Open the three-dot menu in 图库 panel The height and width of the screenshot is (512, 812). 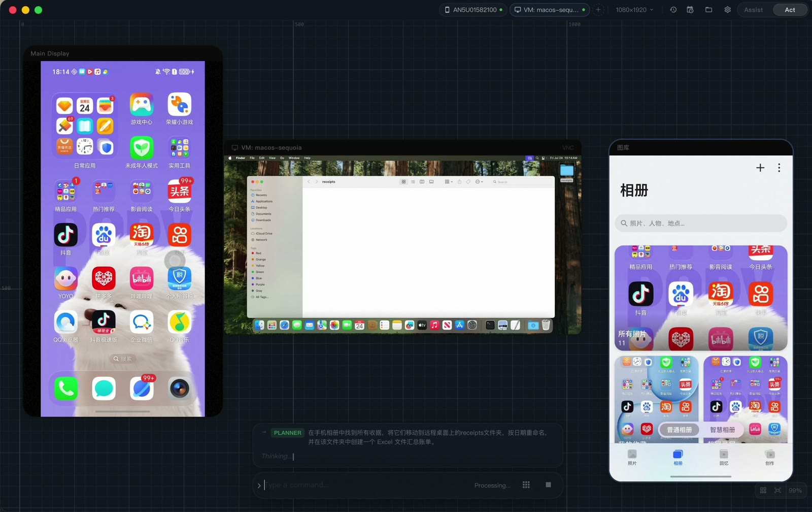pyautogui.click(x=779, y=168)
